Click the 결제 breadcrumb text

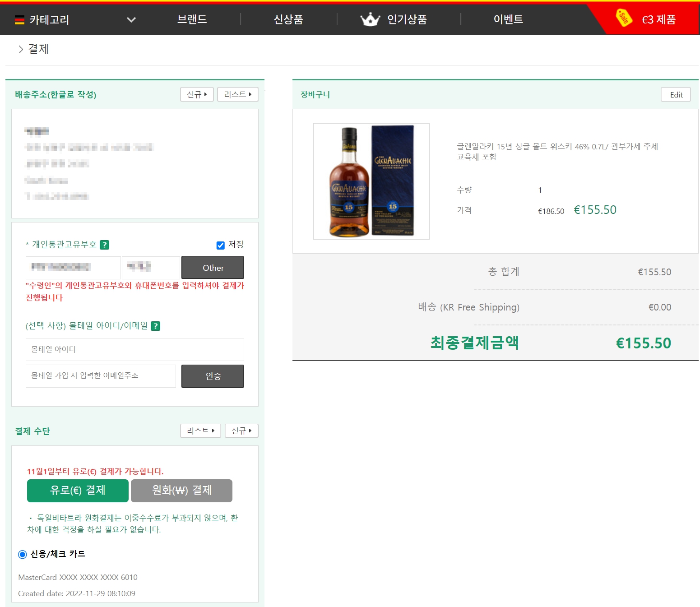coord(38,49)
